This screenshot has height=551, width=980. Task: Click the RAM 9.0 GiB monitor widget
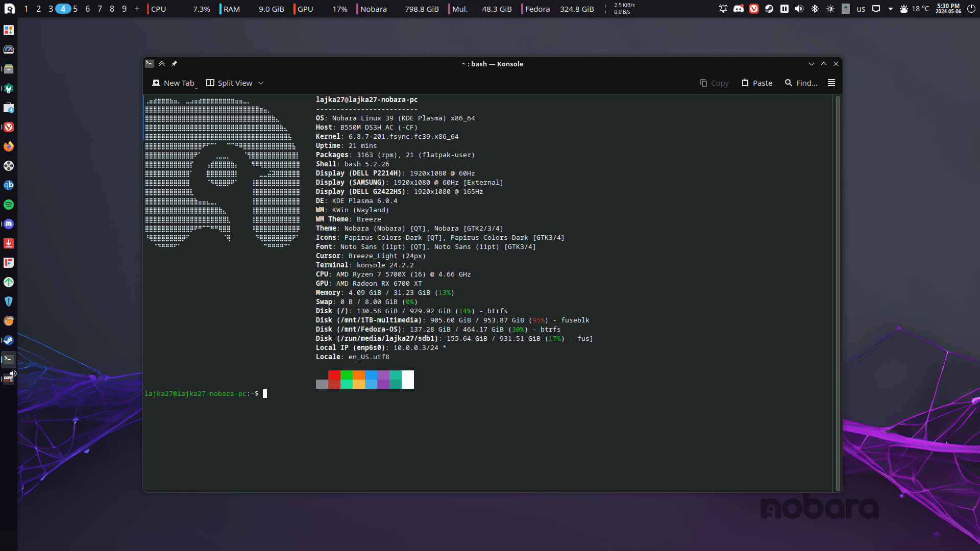252,9
